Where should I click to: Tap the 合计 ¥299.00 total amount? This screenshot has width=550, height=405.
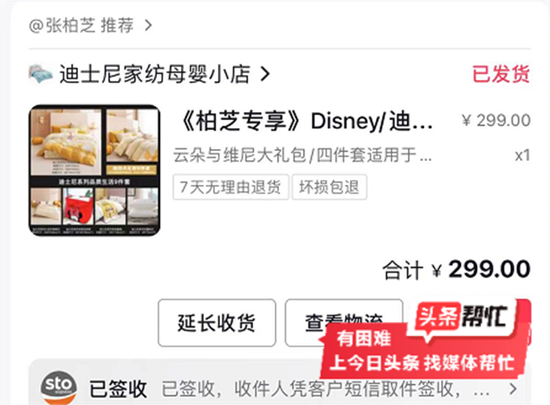[x=456, y=270]
